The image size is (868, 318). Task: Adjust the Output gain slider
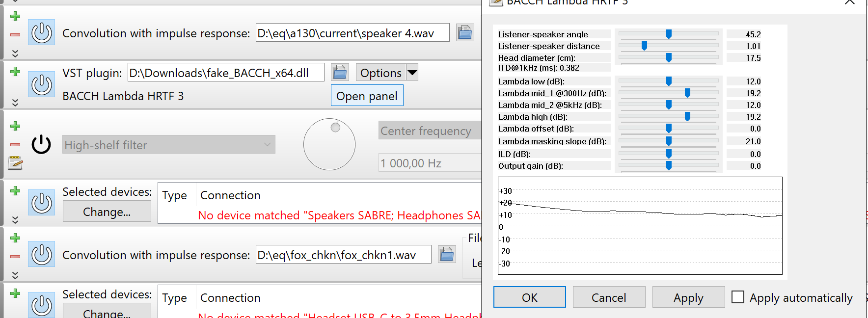pyautogui.click(x=669, y=165)
